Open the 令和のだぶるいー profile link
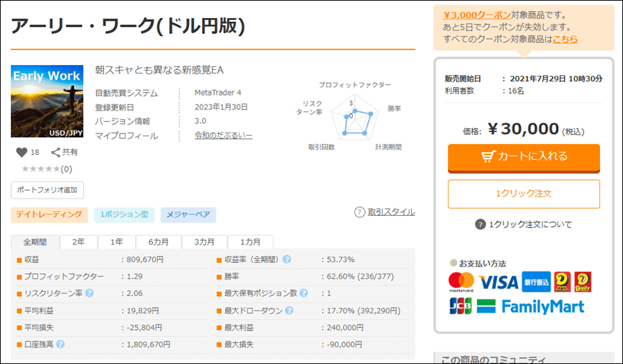Image resolution: width=623 pixels, height=364 pixels. (224, 136)
